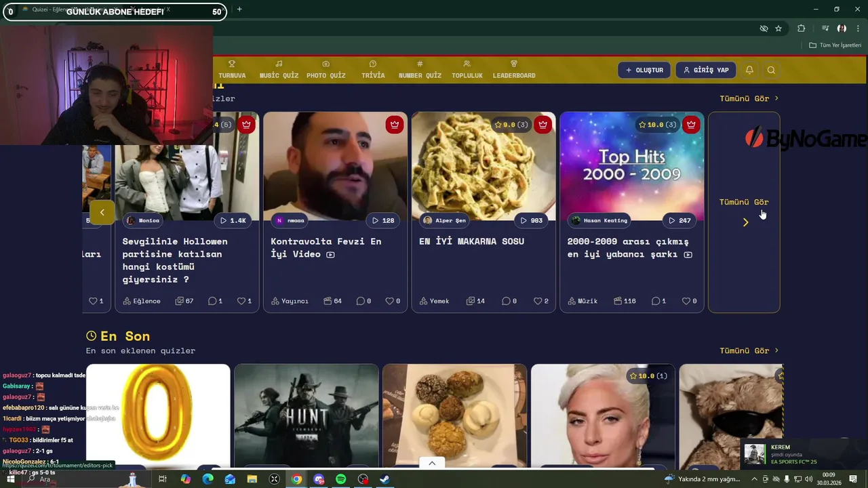This screenshot has width=868, height=488.
Task: Click the crown badge on Top Hits 2000-2009 card
Action: [691, 125]
